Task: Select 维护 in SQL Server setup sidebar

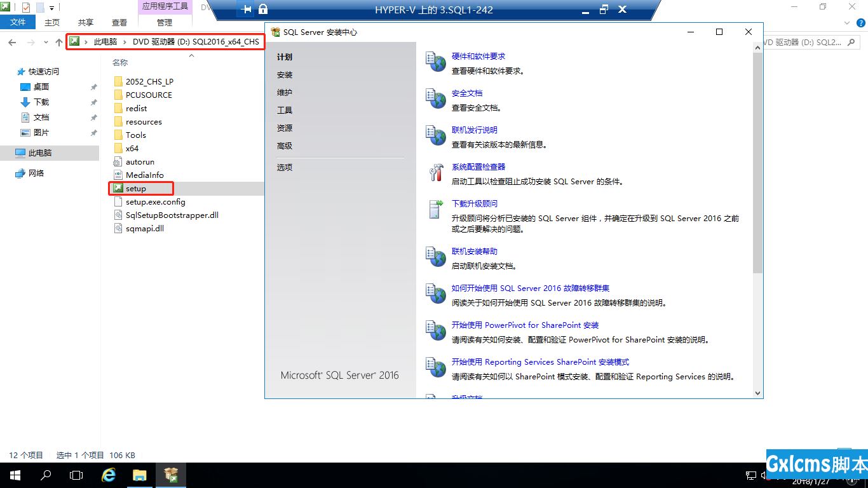Action: 285,93
